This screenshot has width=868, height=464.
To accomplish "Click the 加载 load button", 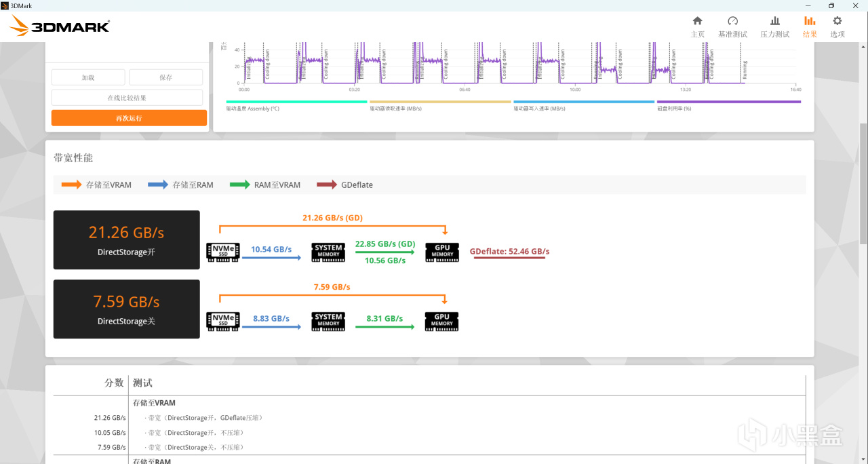I will tap(88, 77).
